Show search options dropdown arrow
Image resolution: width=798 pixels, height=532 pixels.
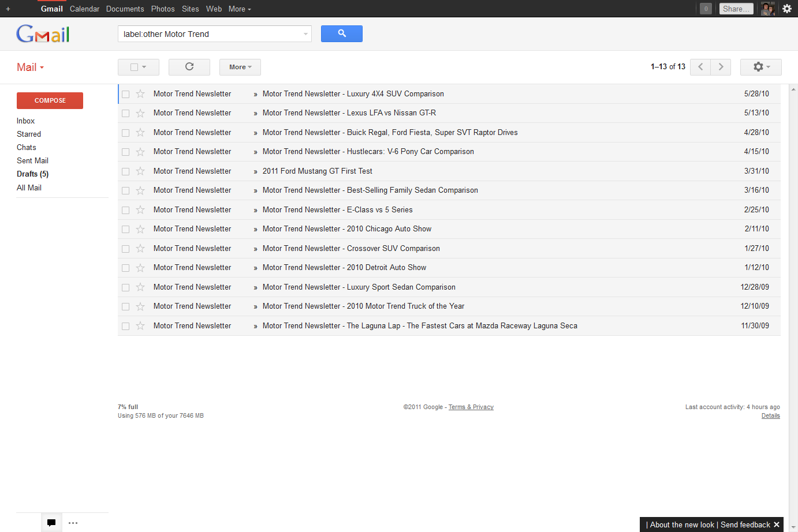coord(305,34)
